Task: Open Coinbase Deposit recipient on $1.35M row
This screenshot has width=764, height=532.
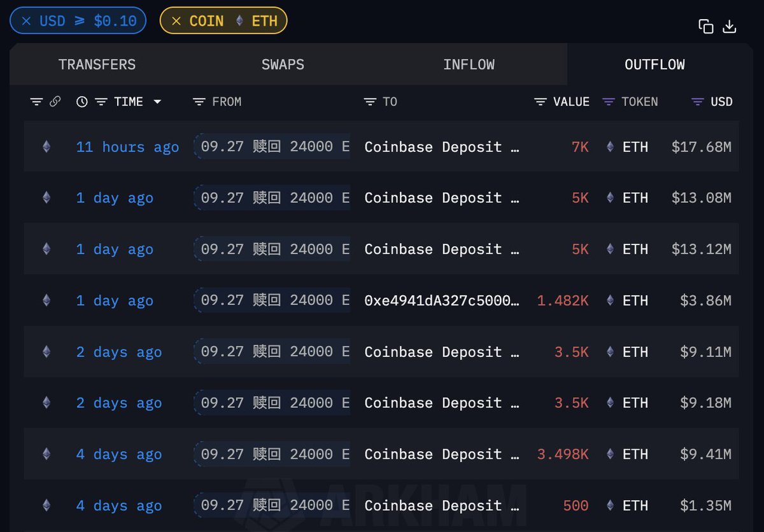Action: tap(442, 506)
